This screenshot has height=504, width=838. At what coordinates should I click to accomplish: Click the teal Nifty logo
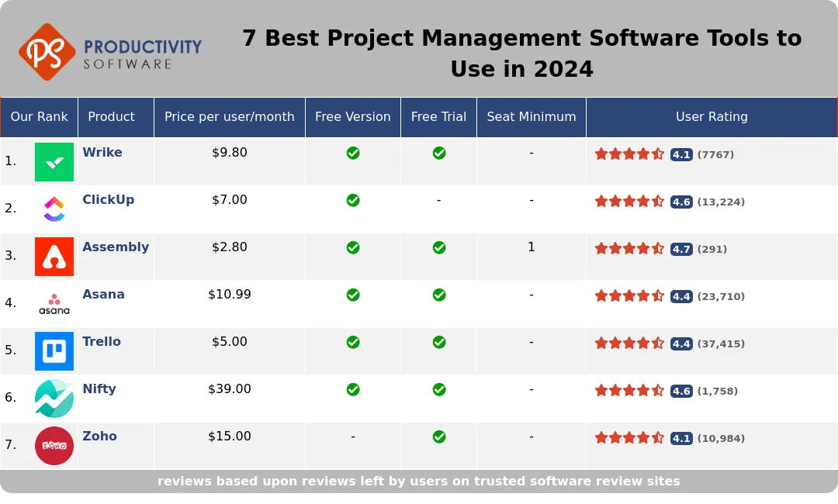point(54,399)
